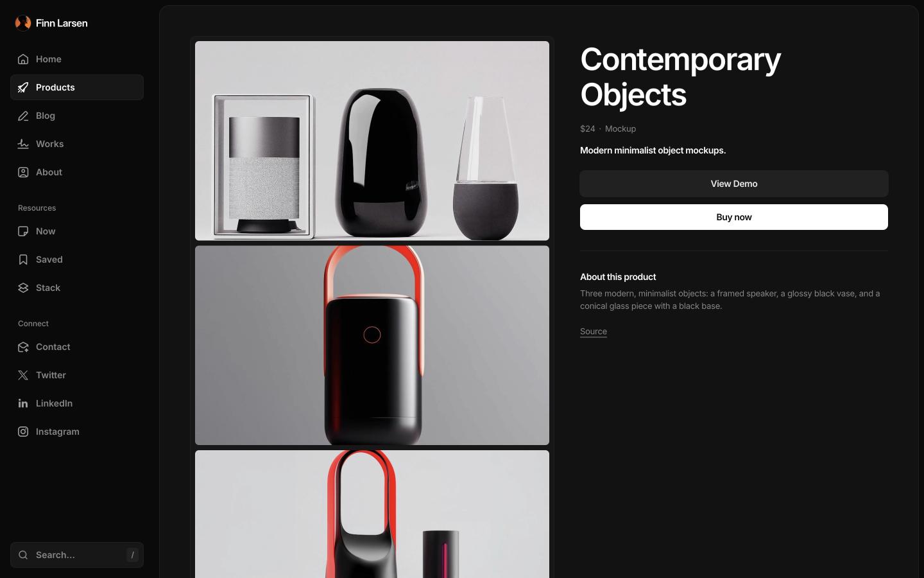This screenshot has height=578, width=924.
Task: Click the About person icon
Action: [x=23, y=172]
